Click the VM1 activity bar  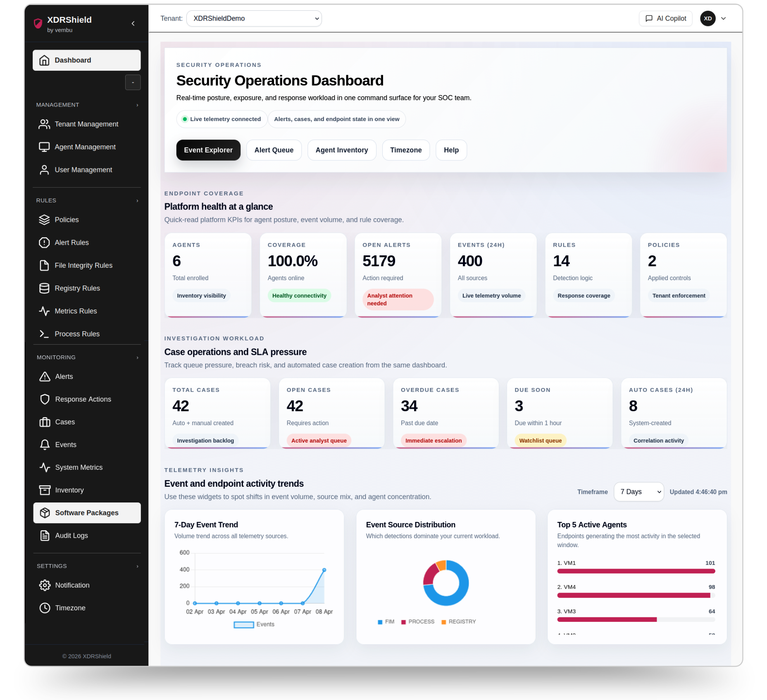(x=636, y=571)
